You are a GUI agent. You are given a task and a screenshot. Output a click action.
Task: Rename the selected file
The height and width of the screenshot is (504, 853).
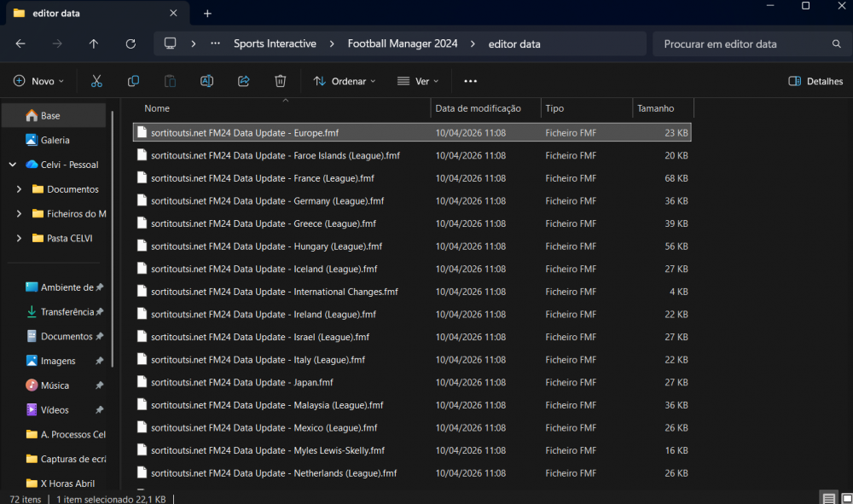206,81
